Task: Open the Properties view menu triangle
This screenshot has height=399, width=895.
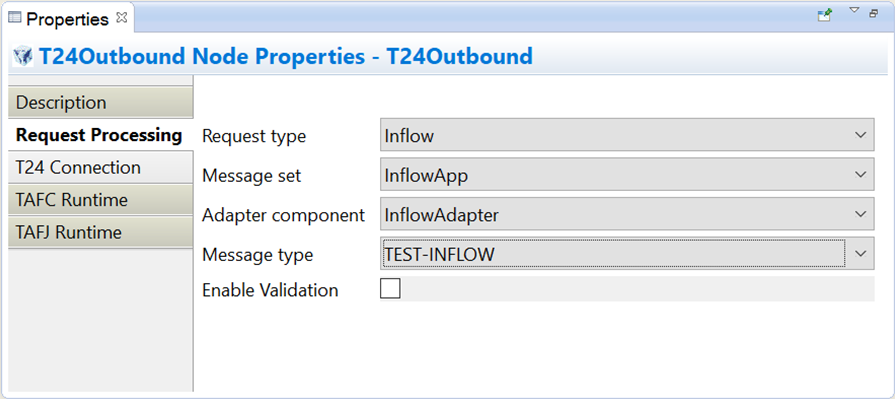Action: coord(854,10)
